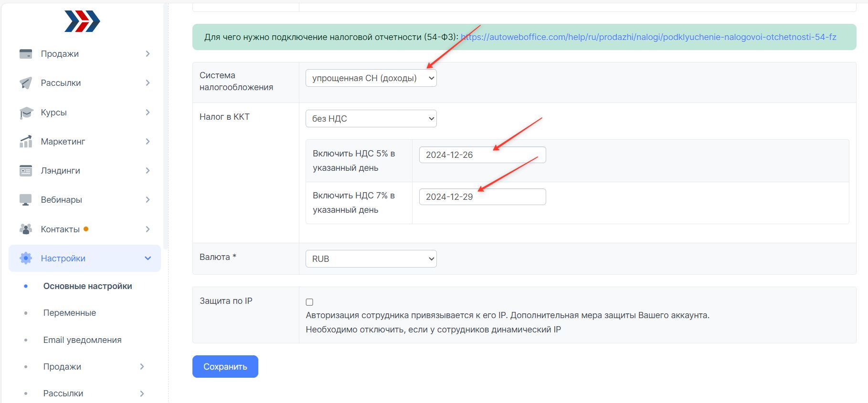This screenshot has height=403, width=868.
Task: Click the Вебинары monitor icon
Action: 26,200
